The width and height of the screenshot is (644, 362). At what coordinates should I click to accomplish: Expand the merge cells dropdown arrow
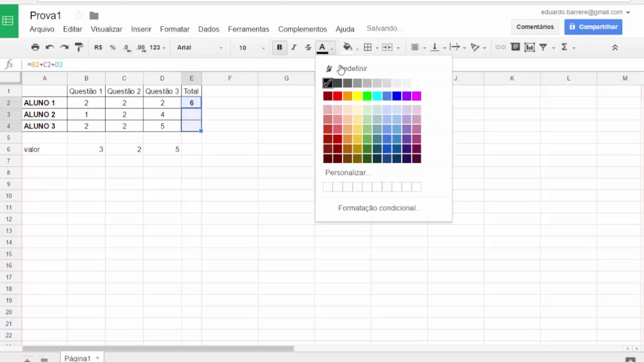pos(398,48)
